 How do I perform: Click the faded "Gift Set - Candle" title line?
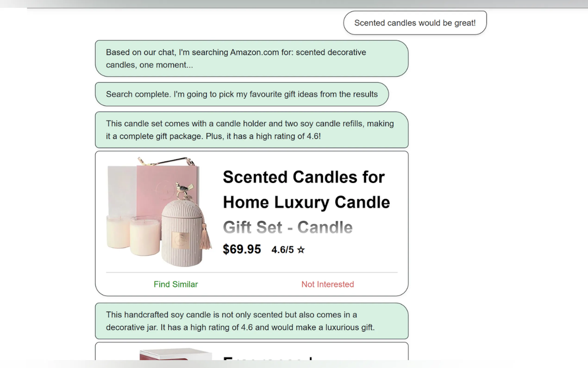click(288, 227)
